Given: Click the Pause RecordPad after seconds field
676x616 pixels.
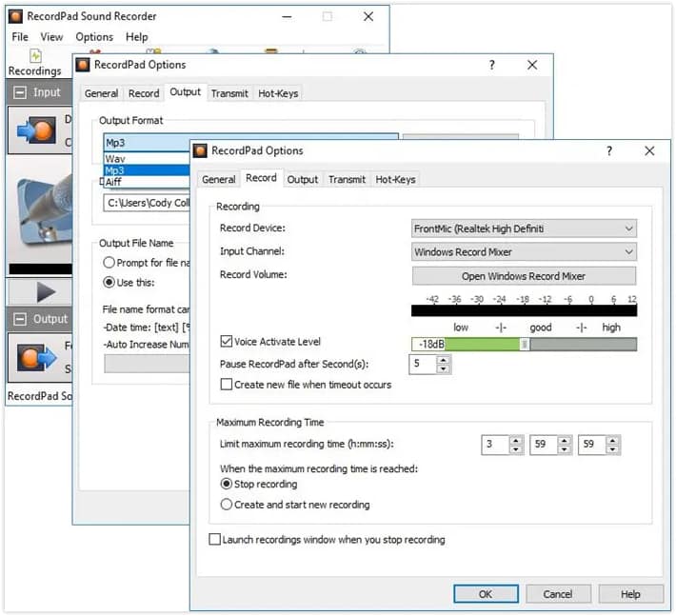Looking at the screenshot, I should tap(422, 364).
